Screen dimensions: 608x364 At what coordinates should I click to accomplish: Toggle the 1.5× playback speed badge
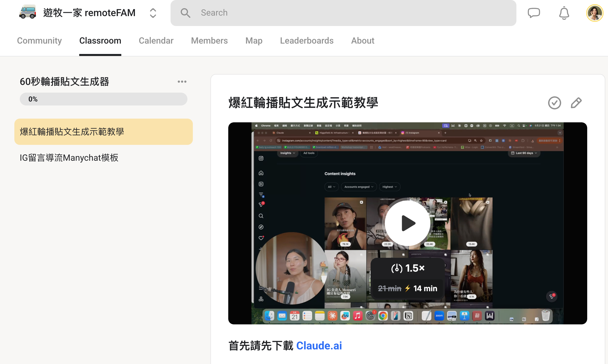point(408,268)
